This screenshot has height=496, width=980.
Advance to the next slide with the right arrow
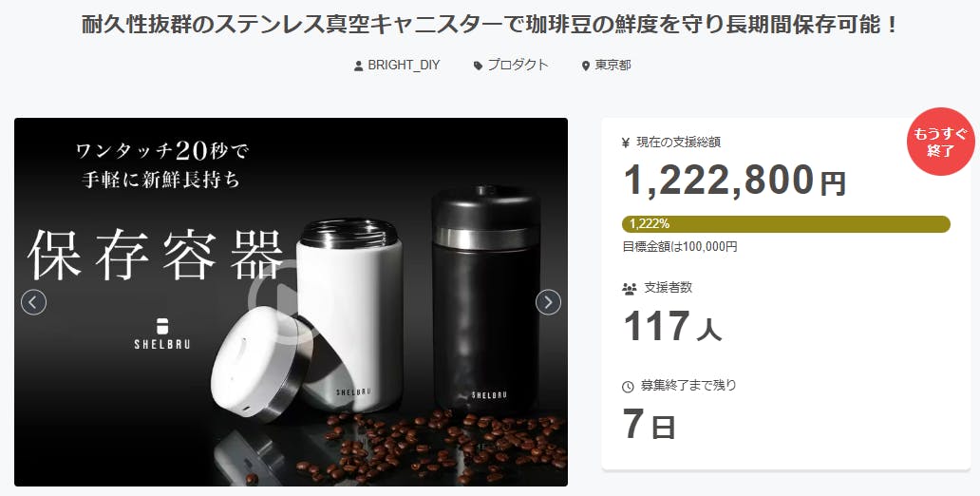pyautogui.click(x=548, y=302)
